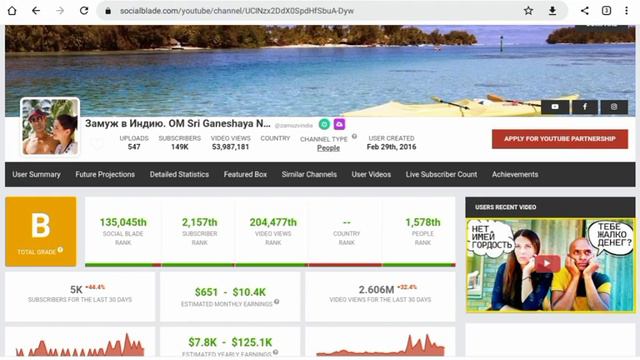Open the channel's Facebook link icon
The image size is (640, 360).
(584, 107)
